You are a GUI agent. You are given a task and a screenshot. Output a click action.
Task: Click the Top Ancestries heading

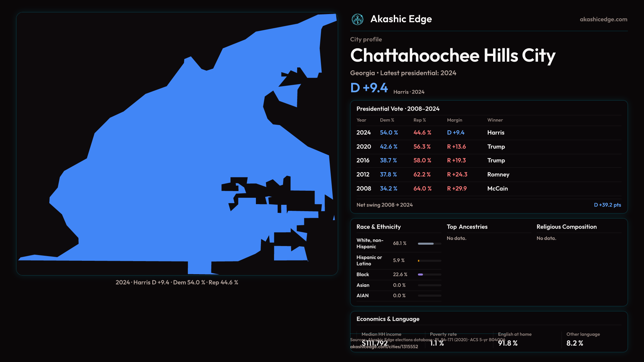pyautogui.click(x=467, y=227)
